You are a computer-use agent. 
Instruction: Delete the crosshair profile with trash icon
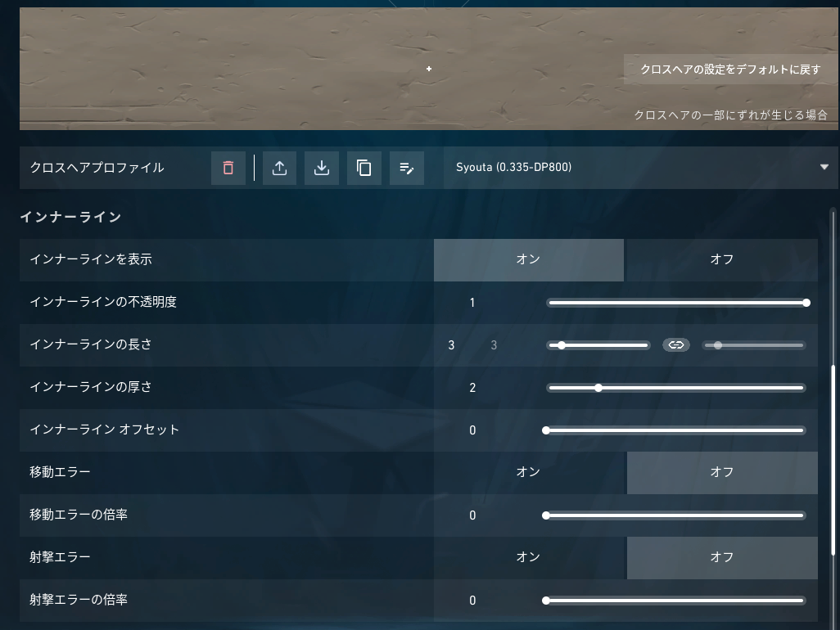click(x=228, y=168)
